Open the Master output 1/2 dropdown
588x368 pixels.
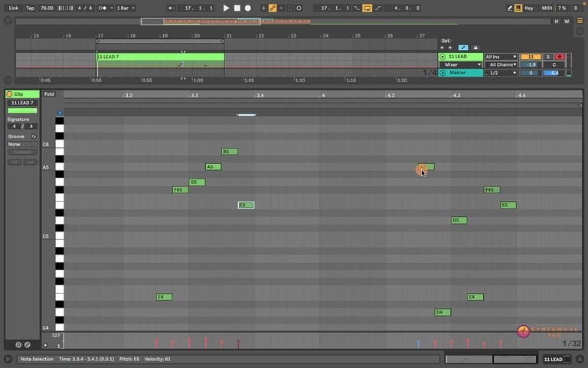(501, 73)
